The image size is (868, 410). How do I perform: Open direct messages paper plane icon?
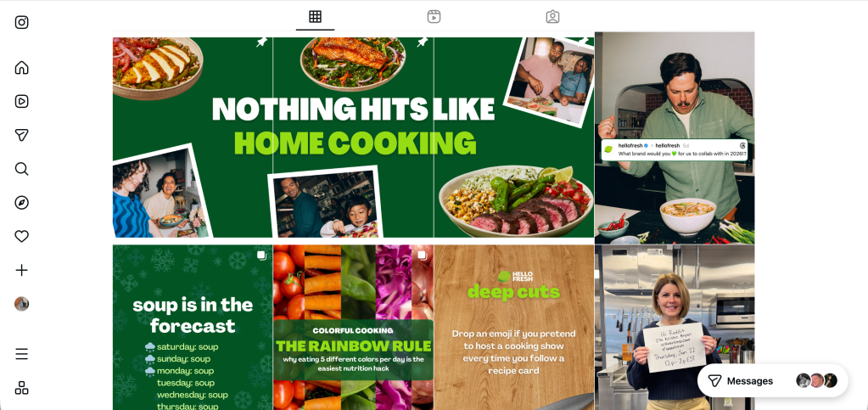pyautogui.click(x=21, y=135)
